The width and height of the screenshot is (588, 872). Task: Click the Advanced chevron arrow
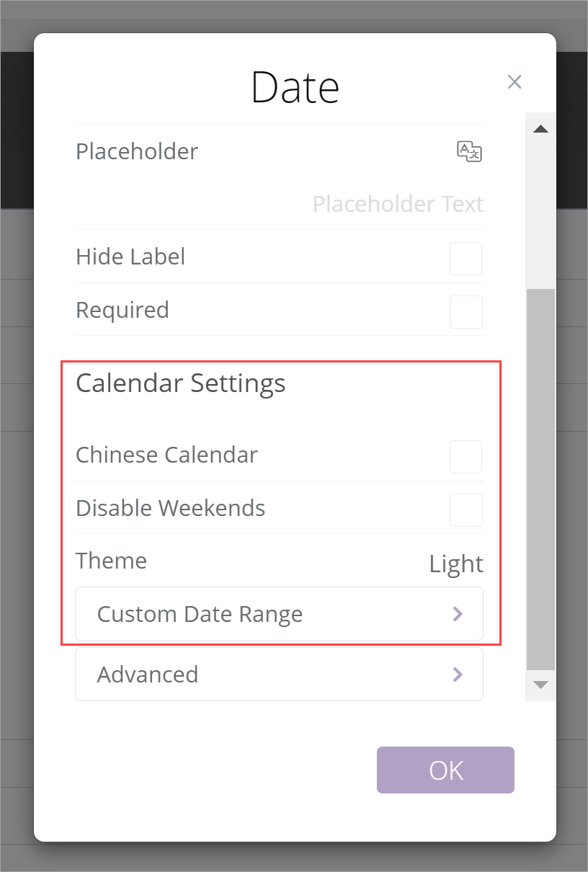click(x=457, y=675)
